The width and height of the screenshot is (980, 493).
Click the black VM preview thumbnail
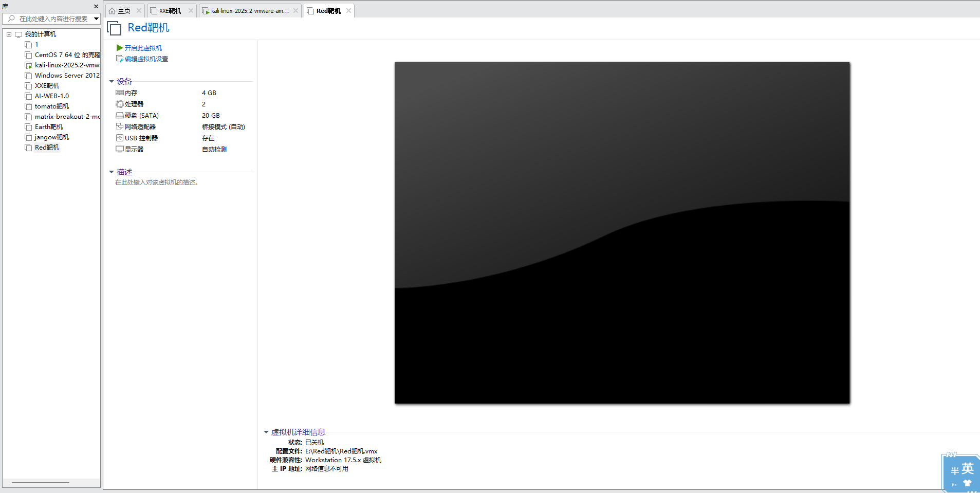(x=622, y=233)
